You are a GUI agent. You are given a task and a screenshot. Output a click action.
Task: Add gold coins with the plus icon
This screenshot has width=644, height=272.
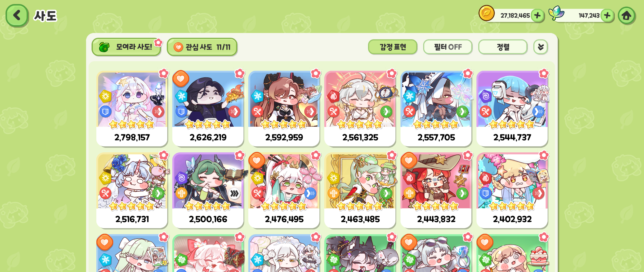point(537,16)
